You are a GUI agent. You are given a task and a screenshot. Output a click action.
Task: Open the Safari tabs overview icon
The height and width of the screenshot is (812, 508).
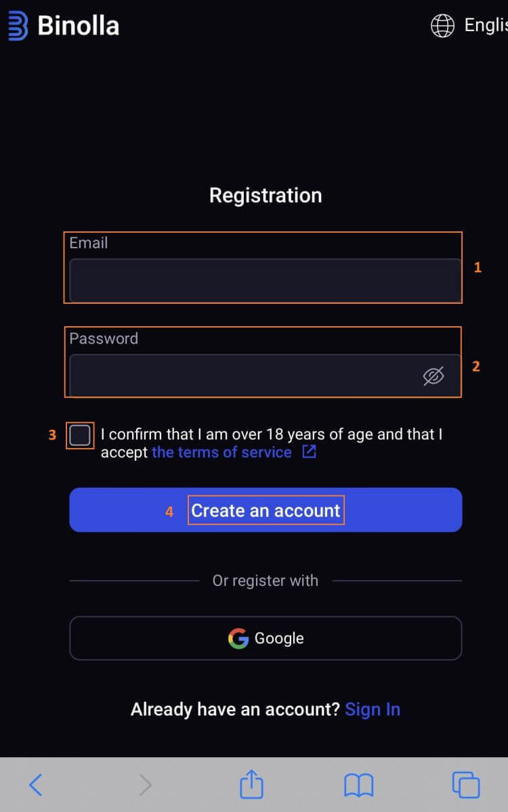coord(465,784)
